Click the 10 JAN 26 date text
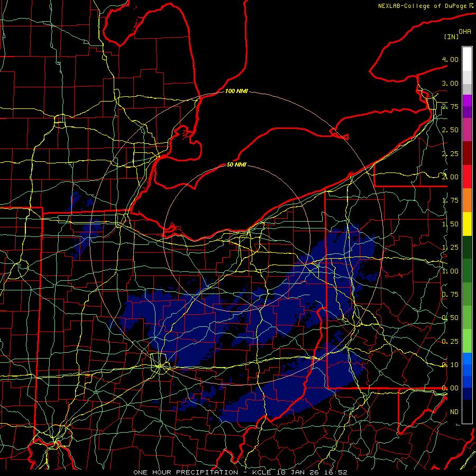 click(298, 472)
